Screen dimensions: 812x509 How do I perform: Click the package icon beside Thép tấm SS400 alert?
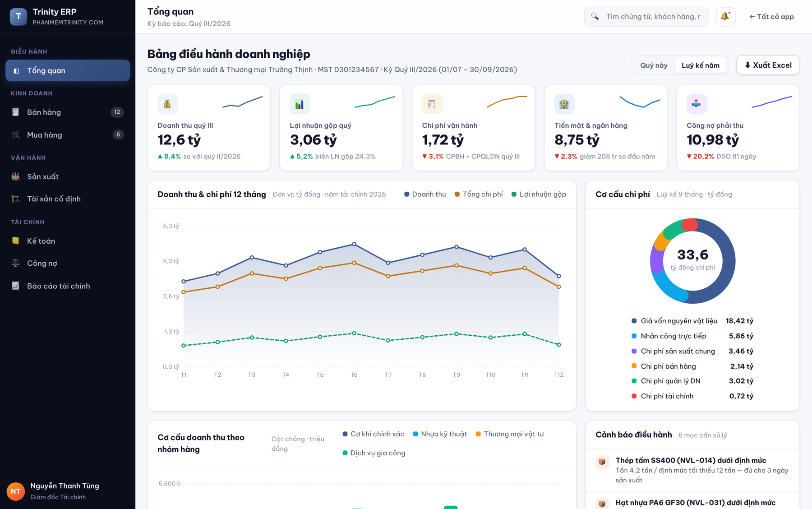coord(602,462)
